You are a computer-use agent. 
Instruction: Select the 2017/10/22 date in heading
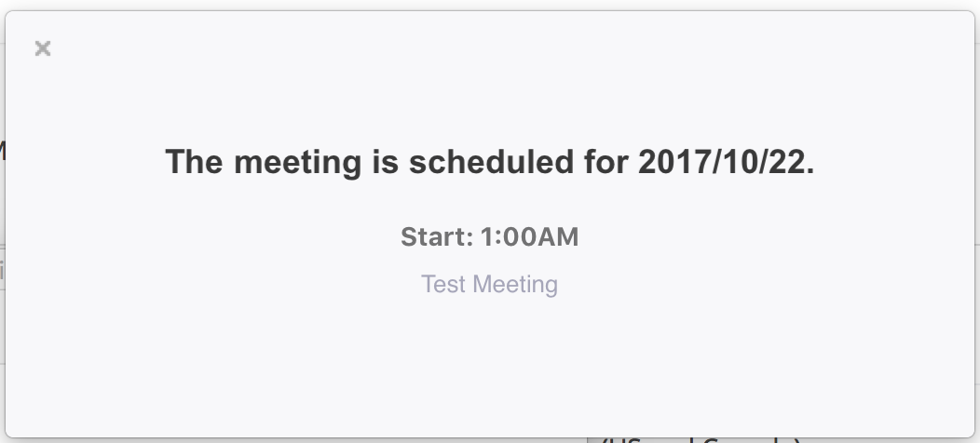point(726,162)
